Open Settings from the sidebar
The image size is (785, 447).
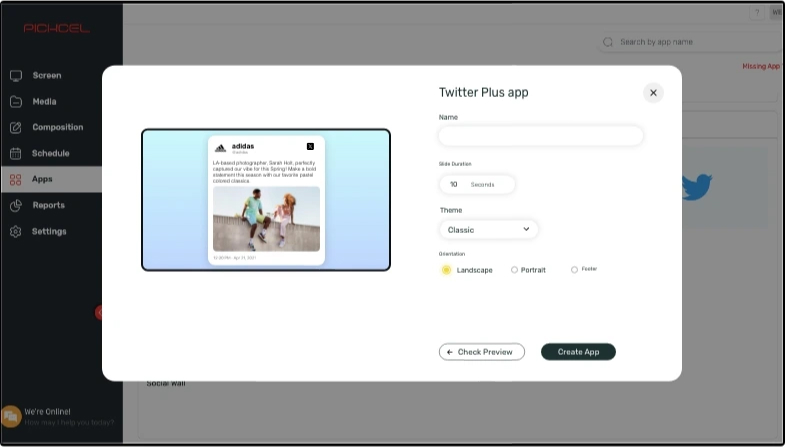51,231
